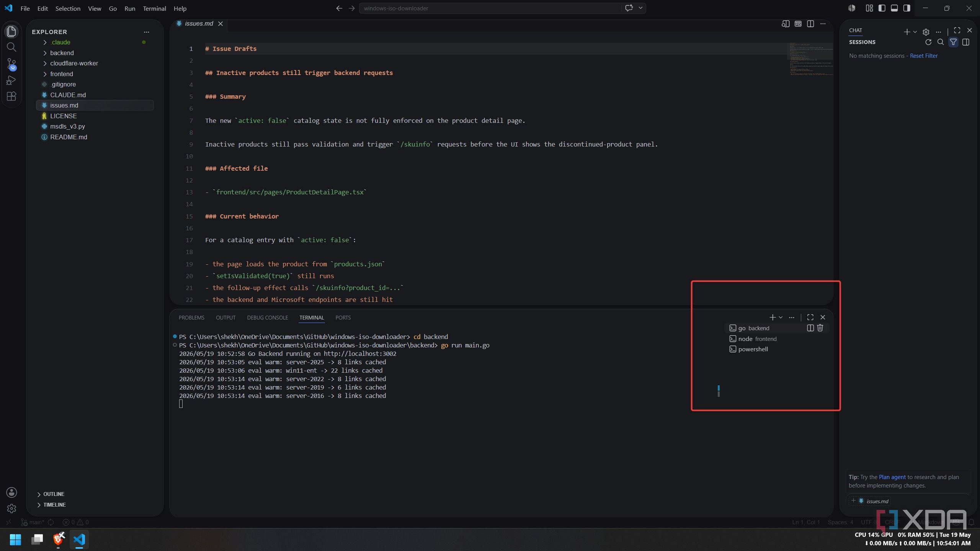980x551 pixels.
Task: Toggle the bottom panel visibility
Action: [x=894, y=8]
